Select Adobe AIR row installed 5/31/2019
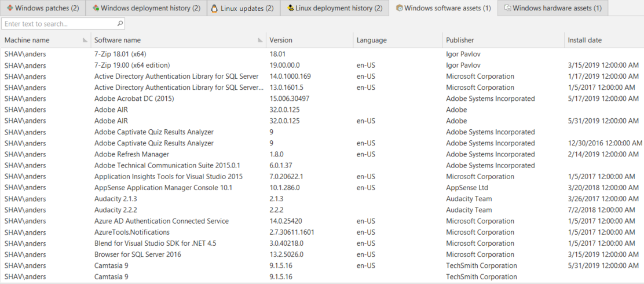 (x=322, y=121)
